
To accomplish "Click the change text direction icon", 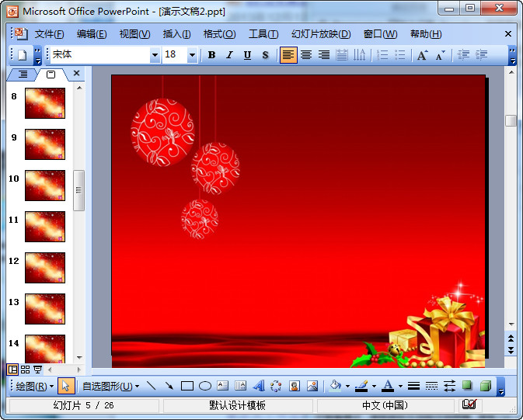I will [359, 55].
